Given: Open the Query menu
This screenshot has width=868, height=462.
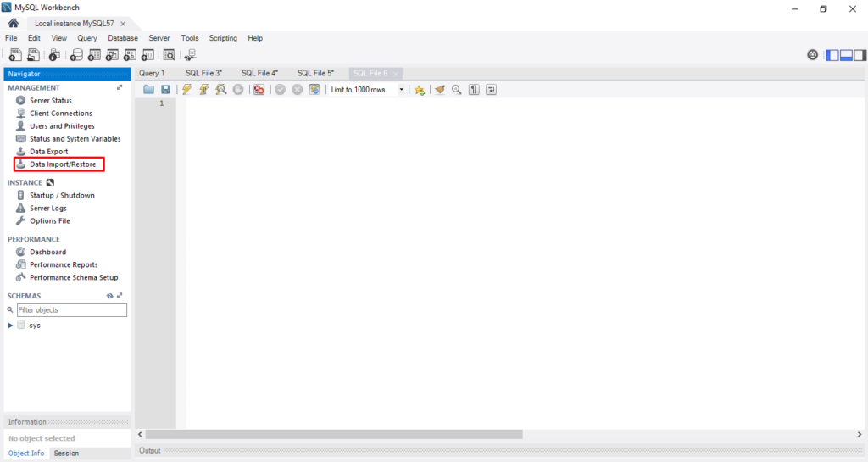Looking at the screenshot, I should tap(87, 38).
